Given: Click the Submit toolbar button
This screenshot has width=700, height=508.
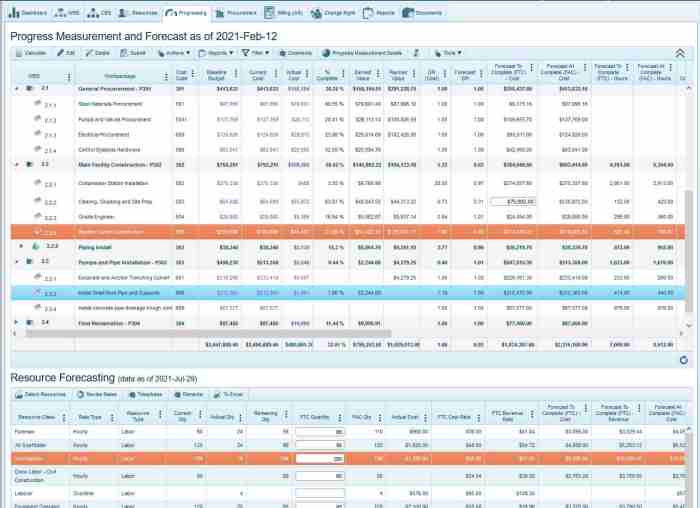Looking at the screenshot, I should point(133,53).
